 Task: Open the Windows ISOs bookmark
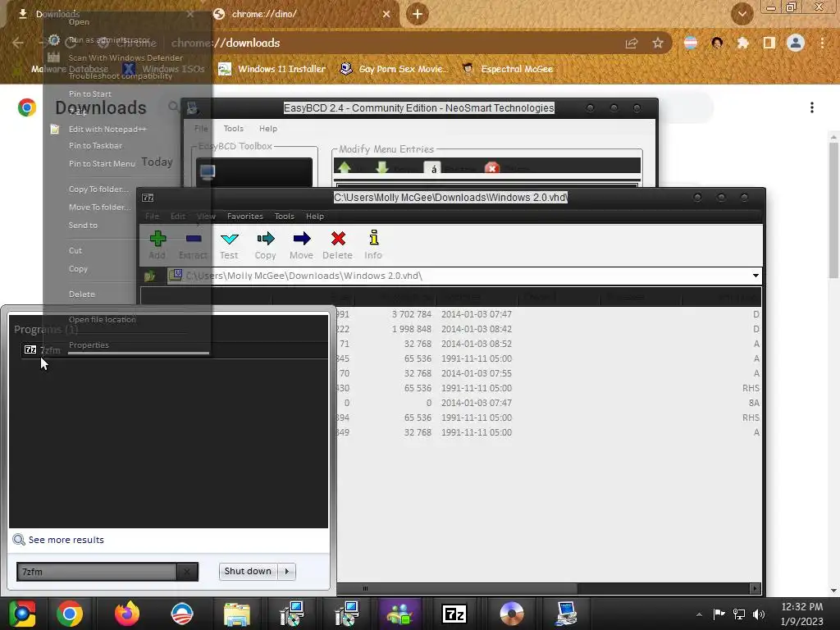click(x=163, y=69)
